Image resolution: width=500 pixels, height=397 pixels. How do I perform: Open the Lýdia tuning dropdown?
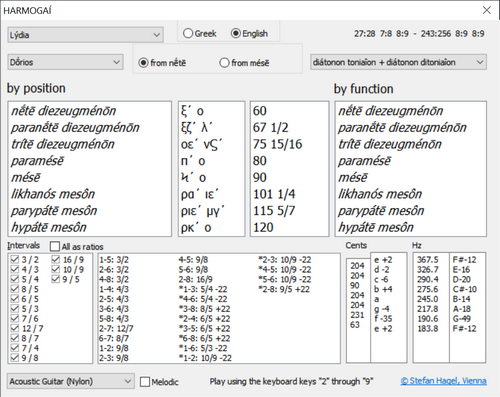[x=85, y=35]
